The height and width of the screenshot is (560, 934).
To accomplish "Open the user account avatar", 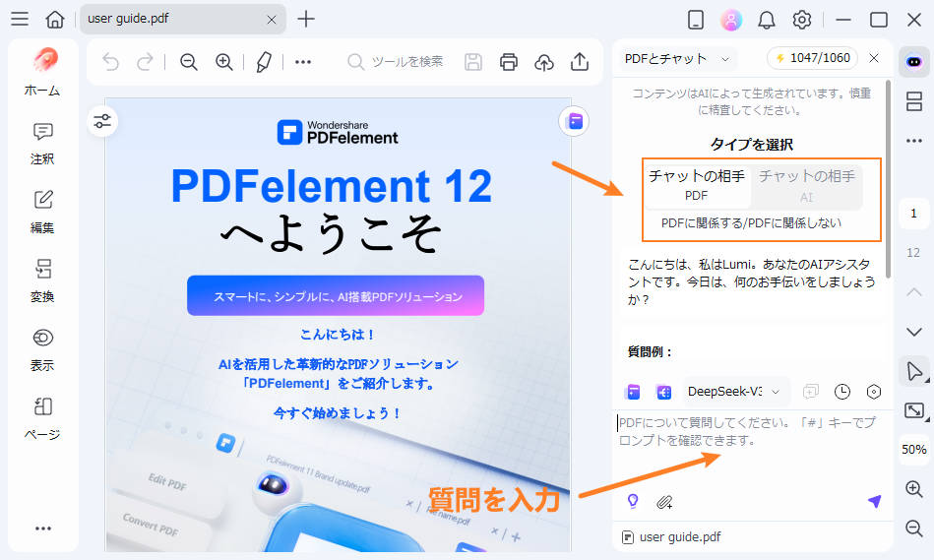I will (731, 20).
